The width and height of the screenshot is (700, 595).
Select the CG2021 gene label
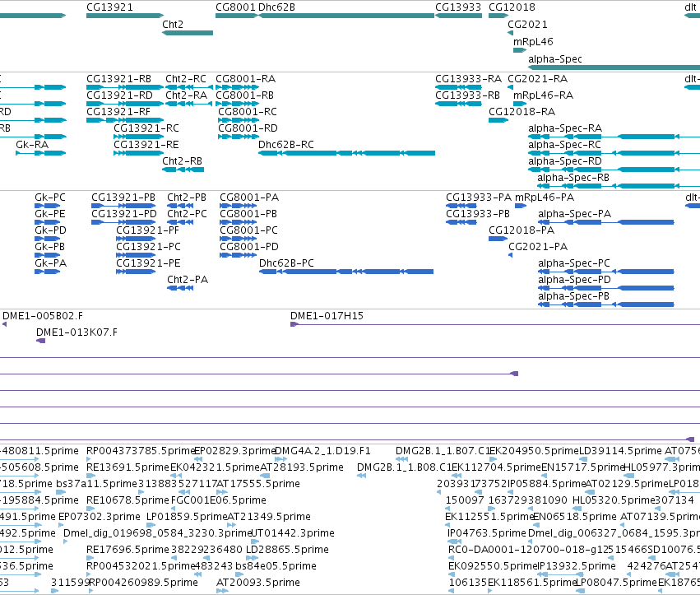(x=527, y=24)
